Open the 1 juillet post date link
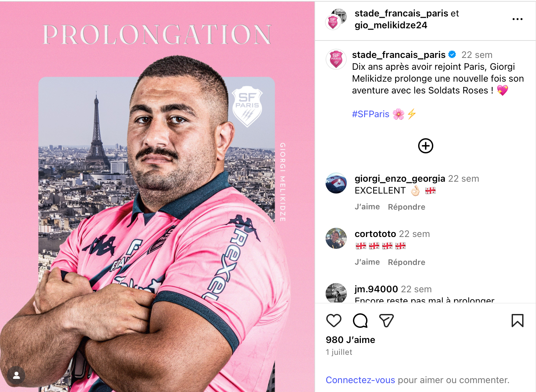 (x=339, y=352)
